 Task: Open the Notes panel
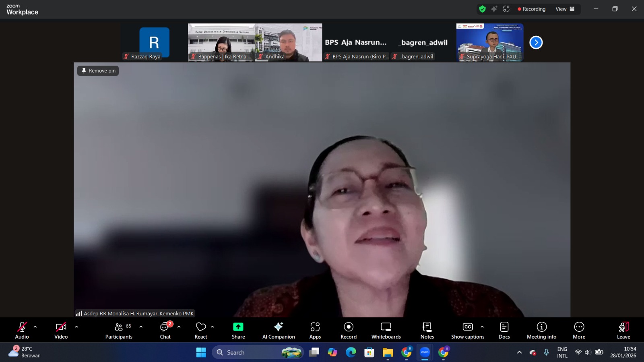point(427,330)
